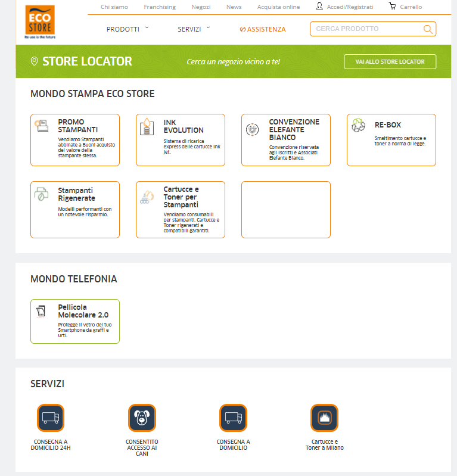This screenshot has height=476, width=457.
Task: Click 'Modelli performanti con un notevole risparmio' text
Action: click(x=85, y=212)
